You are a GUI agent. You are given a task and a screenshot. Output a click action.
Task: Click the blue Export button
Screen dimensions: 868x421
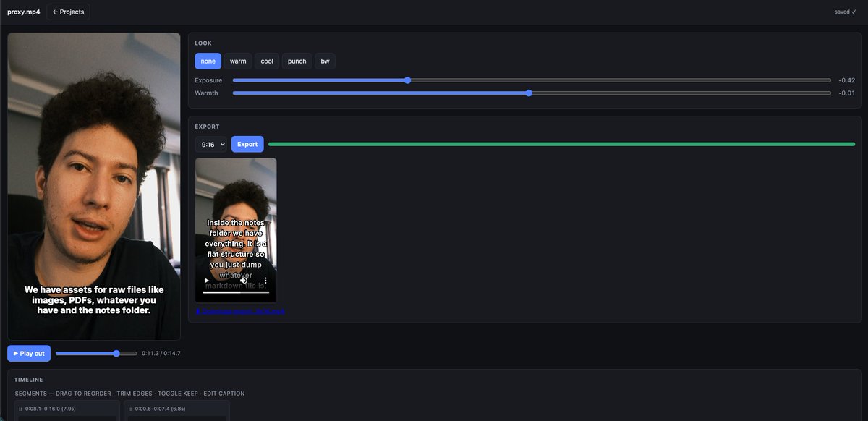pos(247,144)
